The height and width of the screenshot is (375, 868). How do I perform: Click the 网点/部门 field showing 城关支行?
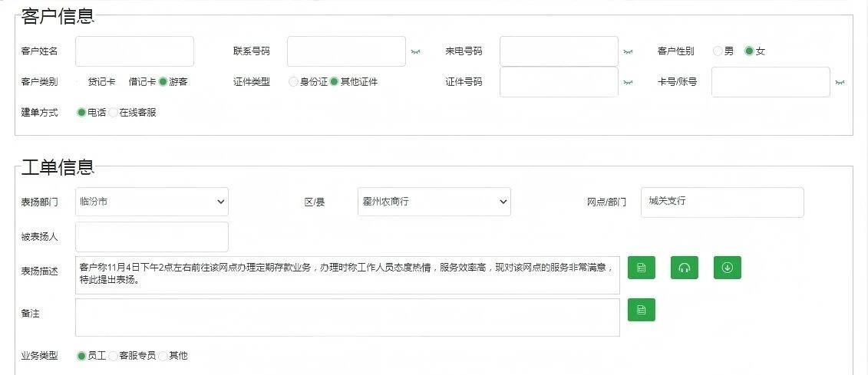[x=721, y=202]
